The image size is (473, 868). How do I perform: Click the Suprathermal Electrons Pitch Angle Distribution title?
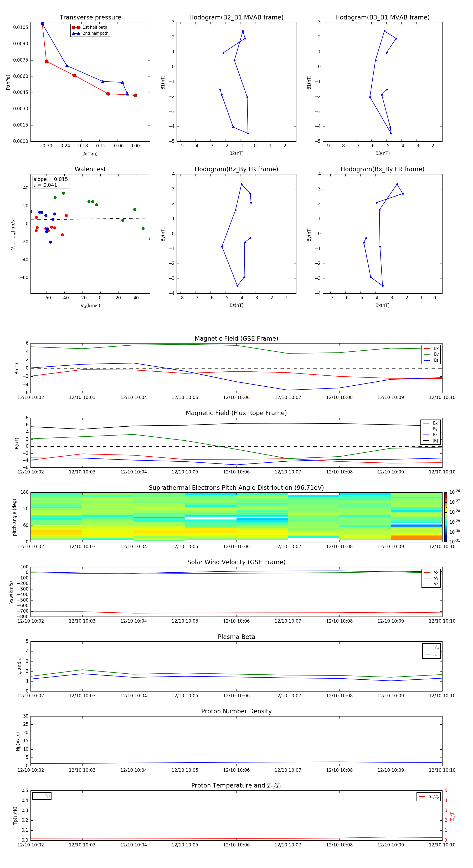coord(236,488)
